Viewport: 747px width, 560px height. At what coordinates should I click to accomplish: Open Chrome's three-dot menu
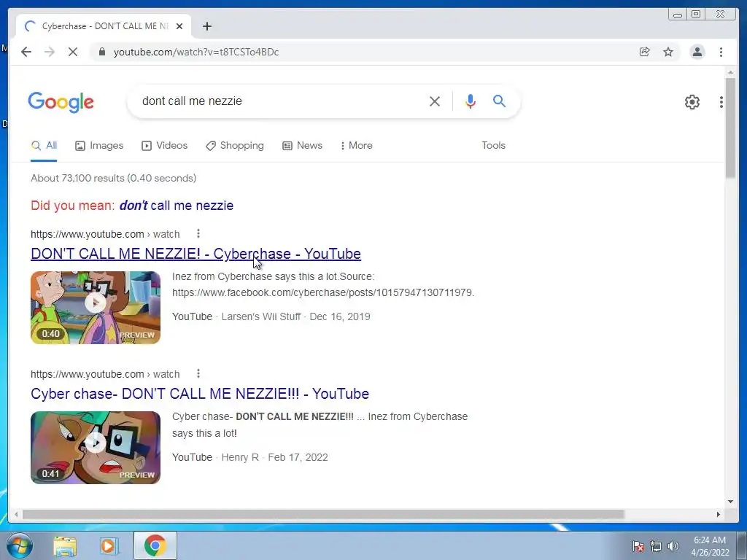721,52
